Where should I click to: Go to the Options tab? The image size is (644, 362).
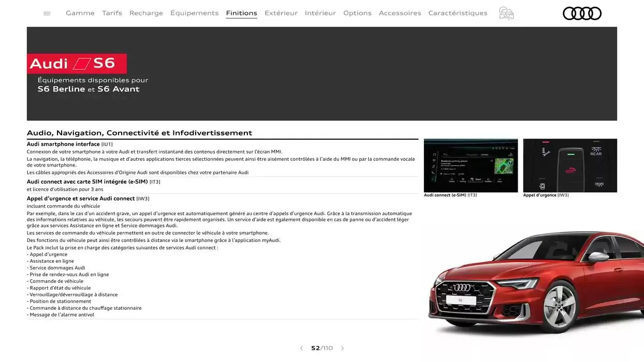[357, 13]
